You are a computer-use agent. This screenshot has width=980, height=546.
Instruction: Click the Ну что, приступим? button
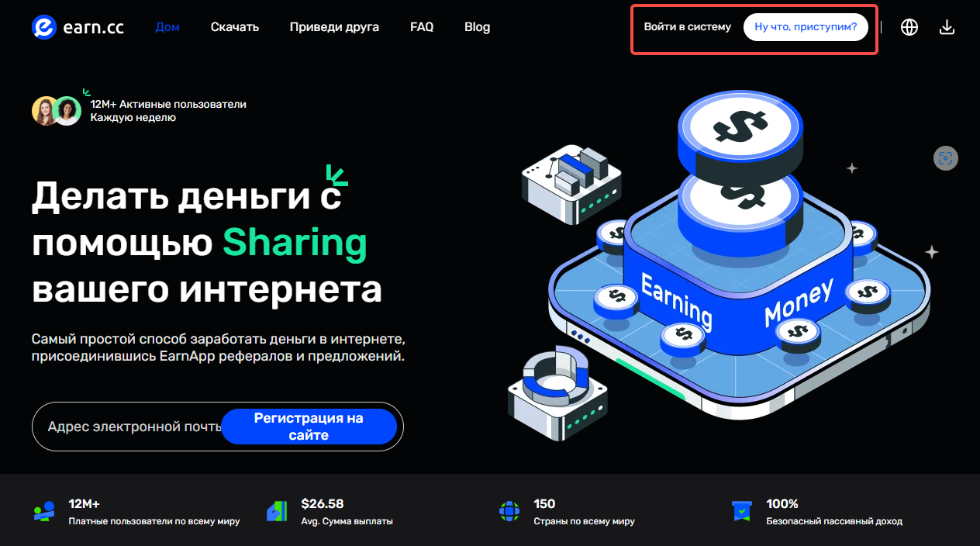tap(806, 27)
